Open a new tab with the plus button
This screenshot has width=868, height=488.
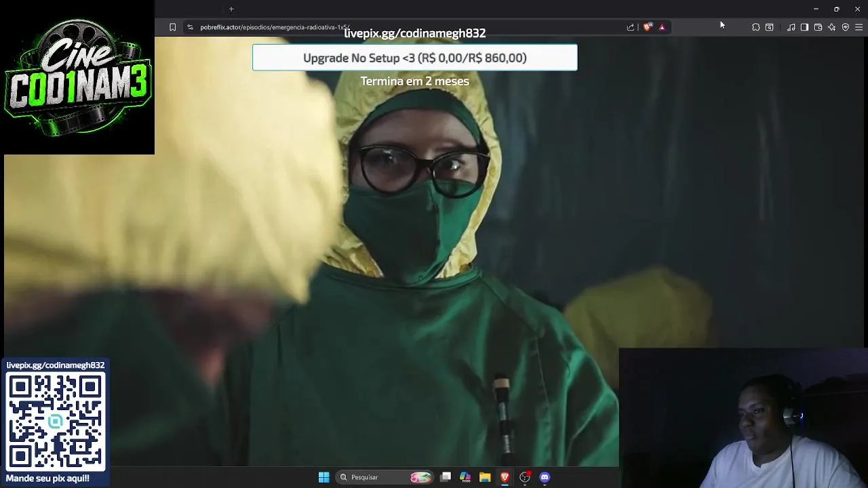click(231, 9)
